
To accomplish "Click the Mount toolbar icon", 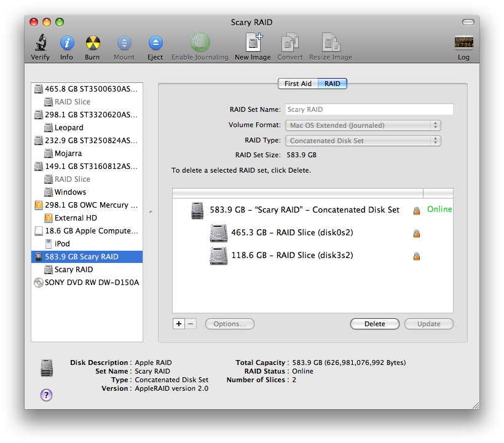I will coord(124,43).
